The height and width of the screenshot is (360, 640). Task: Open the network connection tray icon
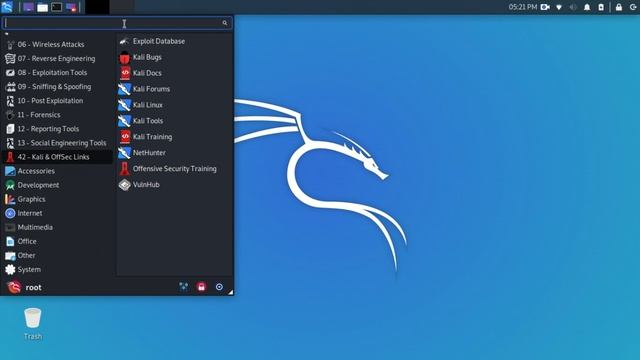(x=559, y=7)
